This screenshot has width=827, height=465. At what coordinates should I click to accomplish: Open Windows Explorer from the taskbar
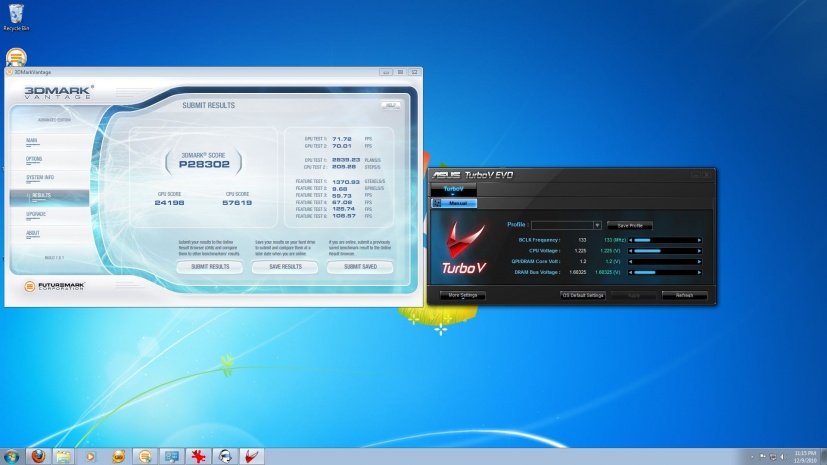coord(64,456)
